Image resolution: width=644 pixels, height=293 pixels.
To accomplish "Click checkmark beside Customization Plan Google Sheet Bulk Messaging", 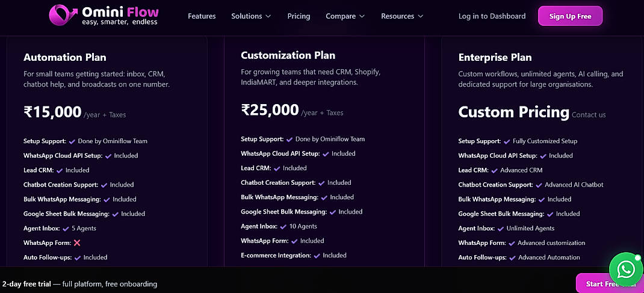I will [333, 212].
